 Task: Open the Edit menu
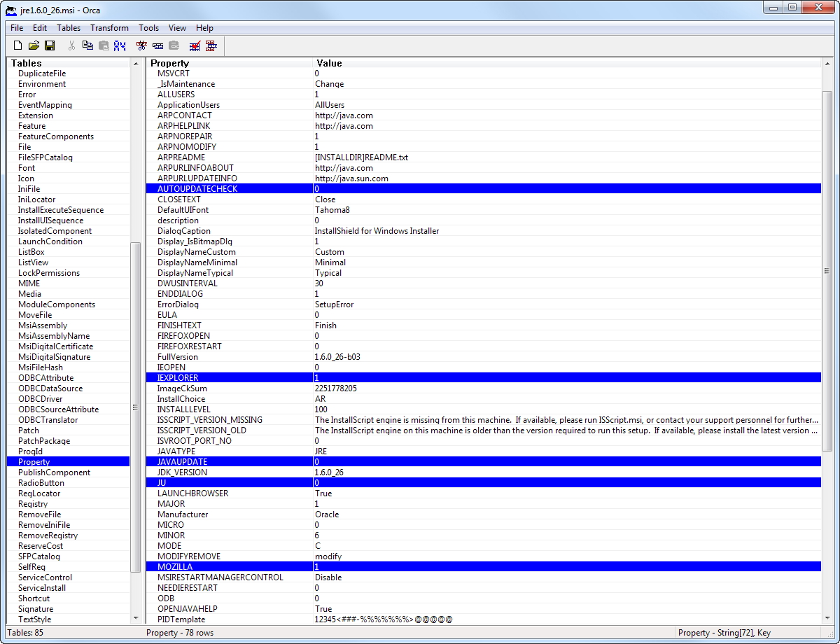pos(40,28)
